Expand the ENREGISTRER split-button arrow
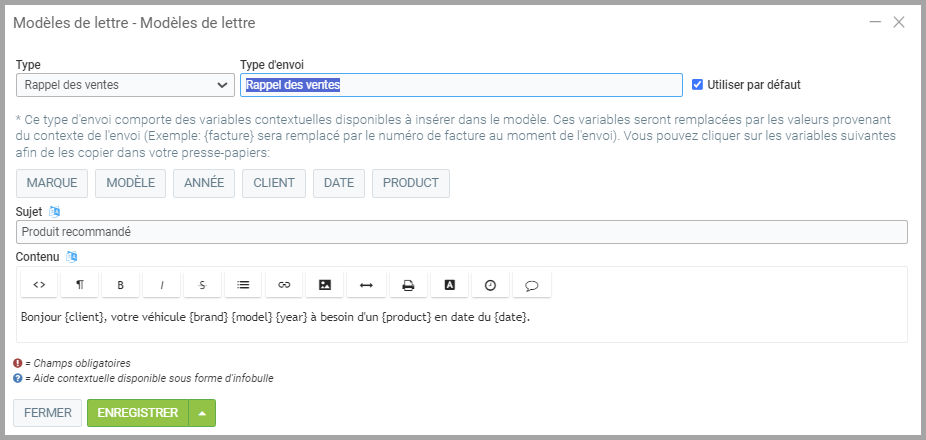This screenshot has height=440, width=926. [202, 413]
